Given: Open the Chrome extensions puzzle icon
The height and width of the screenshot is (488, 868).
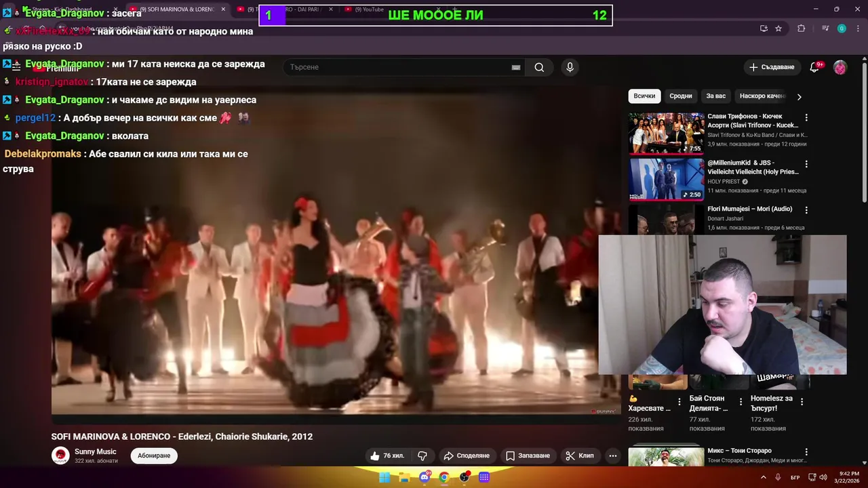Looking at the screenshot, I should pyautogui.click(x=802, y=28).
